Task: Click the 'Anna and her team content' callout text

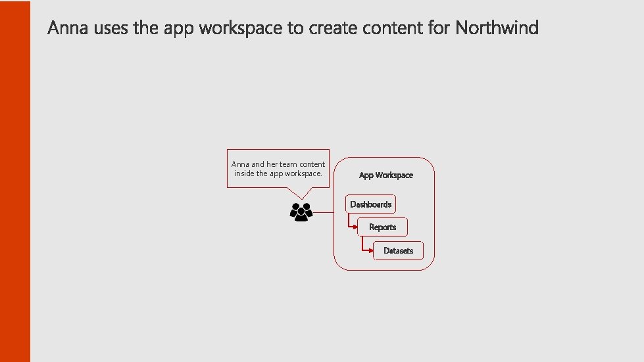Action: [x=278, y=168]
